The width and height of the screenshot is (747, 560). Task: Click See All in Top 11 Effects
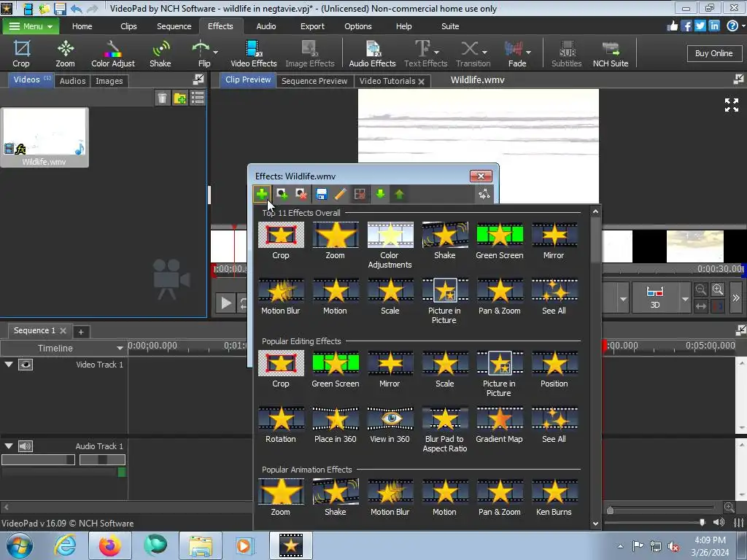point(554,296)
